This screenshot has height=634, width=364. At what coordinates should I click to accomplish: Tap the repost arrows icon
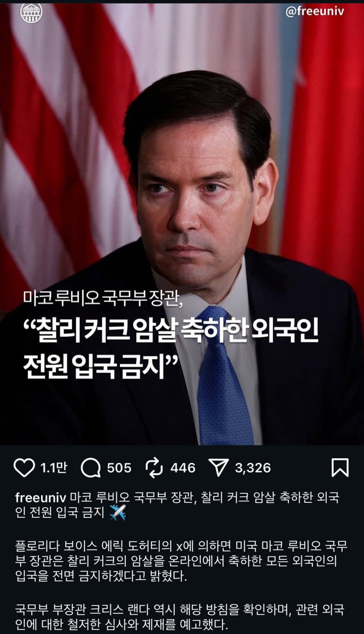coord(154,468)
